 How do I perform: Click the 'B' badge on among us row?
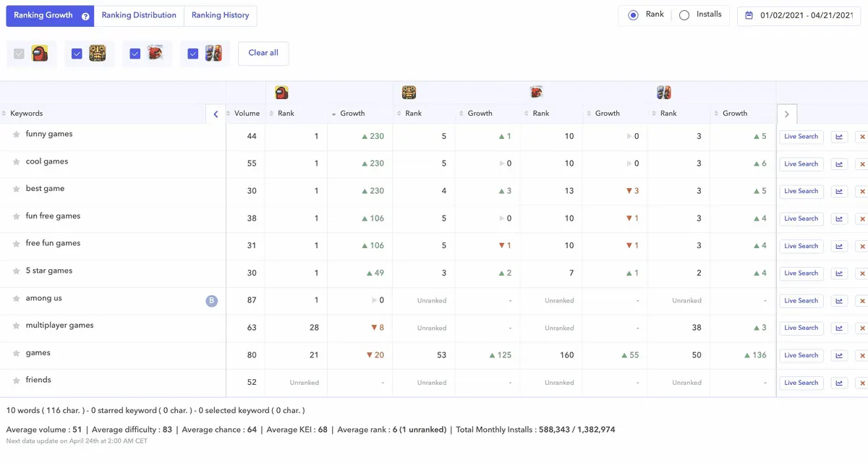point(212,301)
